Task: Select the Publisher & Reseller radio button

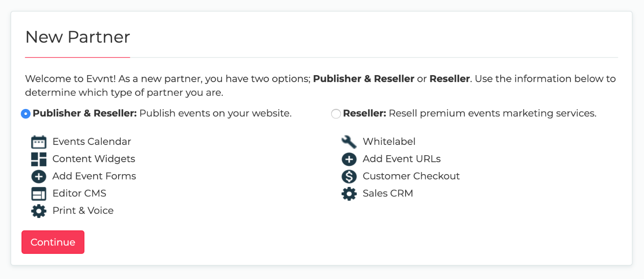Action: [x=26, y=114]
